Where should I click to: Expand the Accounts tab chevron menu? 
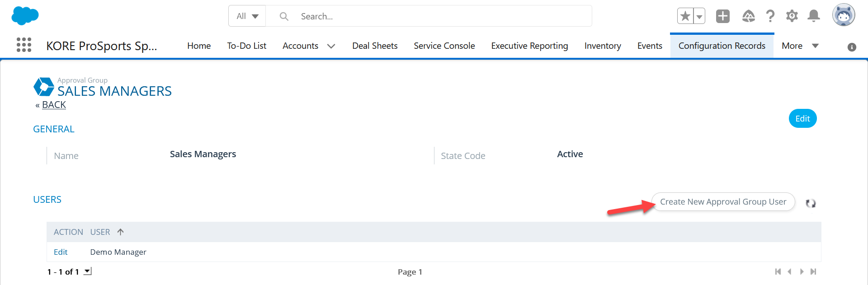click(x=331, y=46)
